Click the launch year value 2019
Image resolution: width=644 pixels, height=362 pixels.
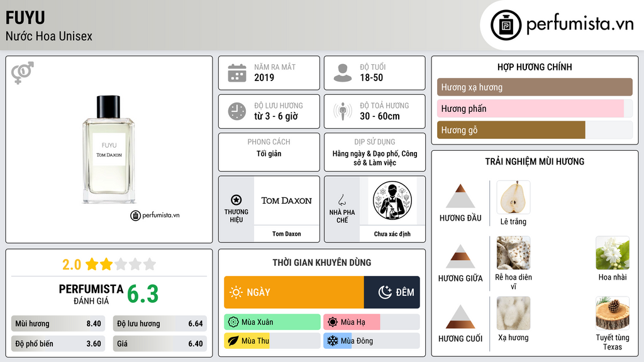pos(264,77)
